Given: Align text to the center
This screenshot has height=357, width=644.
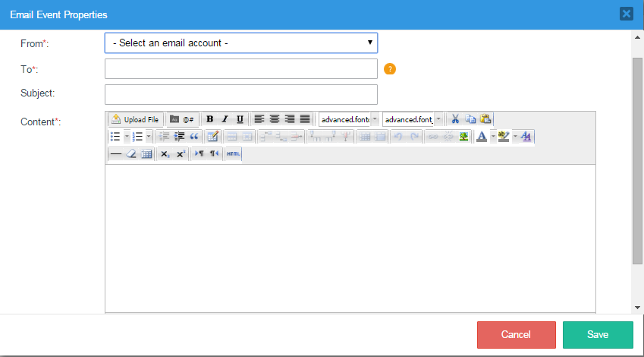Looking at the screenshot, I should (275, 119).
